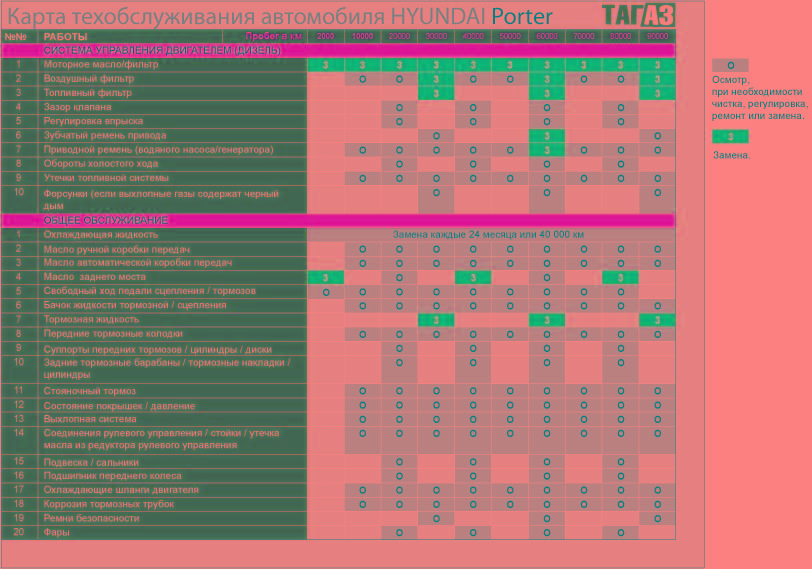Click row 'Обороты холостого хода'

click(x=339, y=164)
